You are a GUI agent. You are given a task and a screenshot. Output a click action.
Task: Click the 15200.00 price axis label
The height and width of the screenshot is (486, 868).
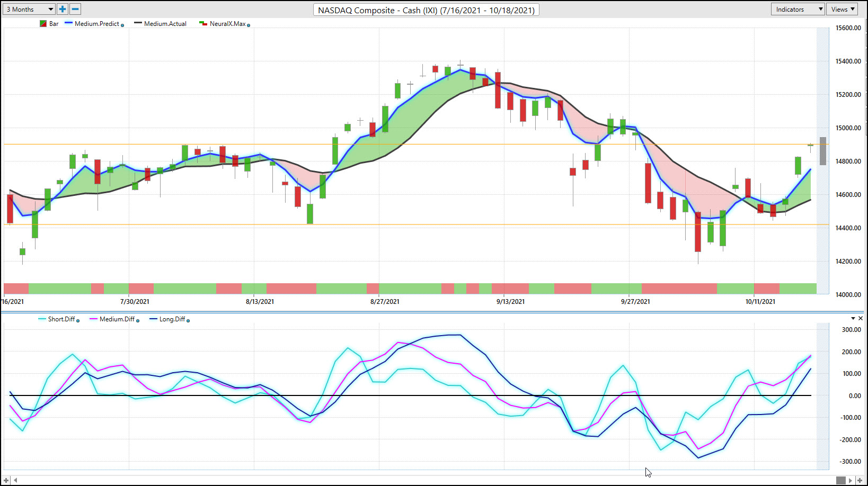click(848, 95)
